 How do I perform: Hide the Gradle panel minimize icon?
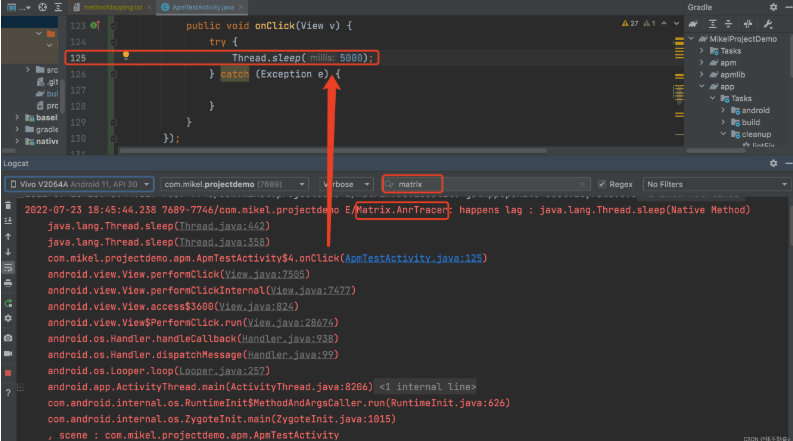788,7
